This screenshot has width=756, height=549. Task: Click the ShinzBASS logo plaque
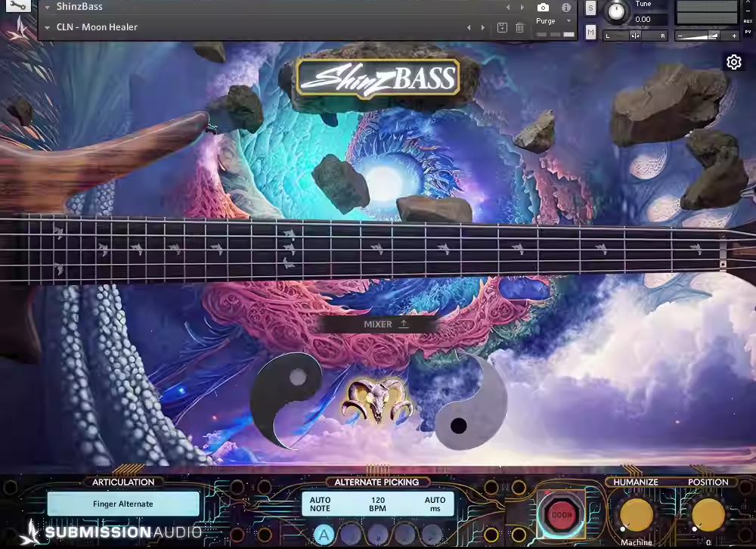coord(378,78)
